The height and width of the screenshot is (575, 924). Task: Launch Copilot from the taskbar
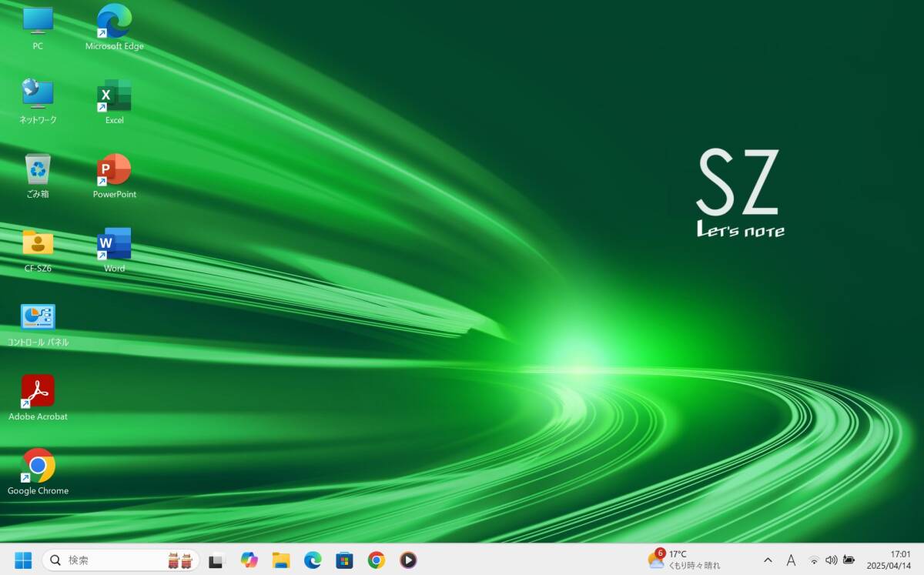[x=249, y=560]
